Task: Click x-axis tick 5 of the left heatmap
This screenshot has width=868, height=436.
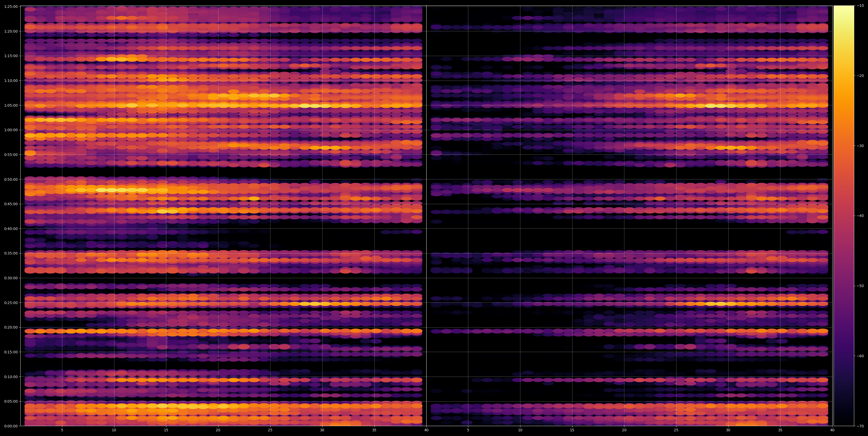Action: tap(62, 430)
